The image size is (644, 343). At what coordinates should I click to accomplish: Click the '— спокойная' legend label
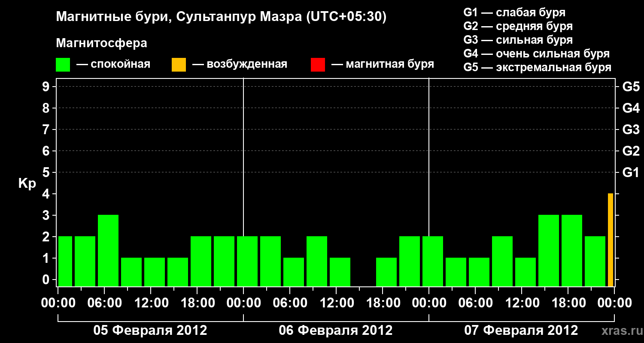113,64
